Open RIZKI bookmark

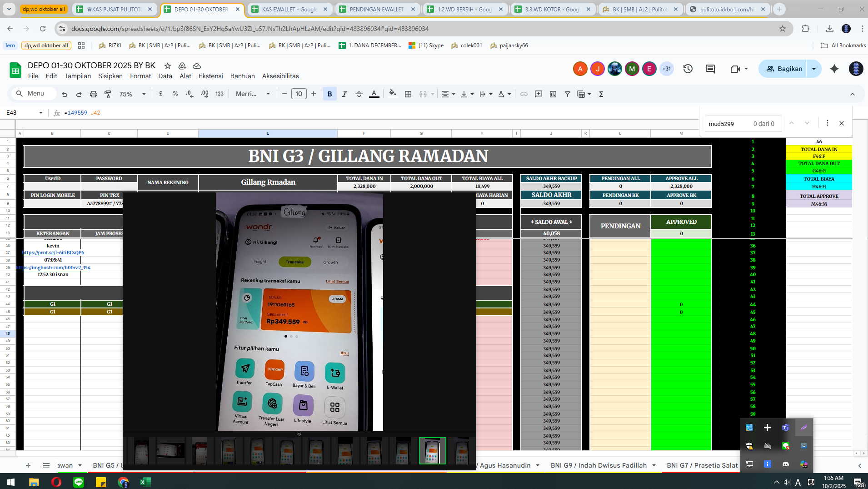(110, 45)
